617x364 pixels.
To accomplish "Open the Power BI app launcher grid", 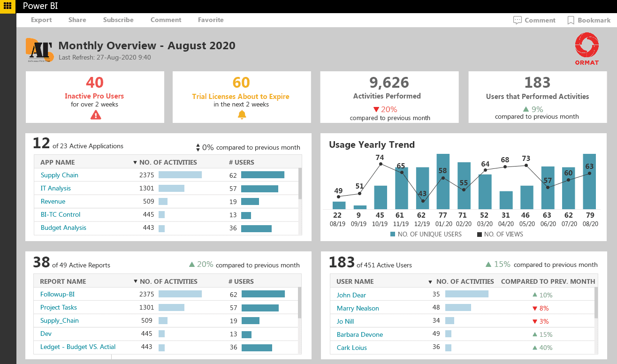I will click(8, 7).
